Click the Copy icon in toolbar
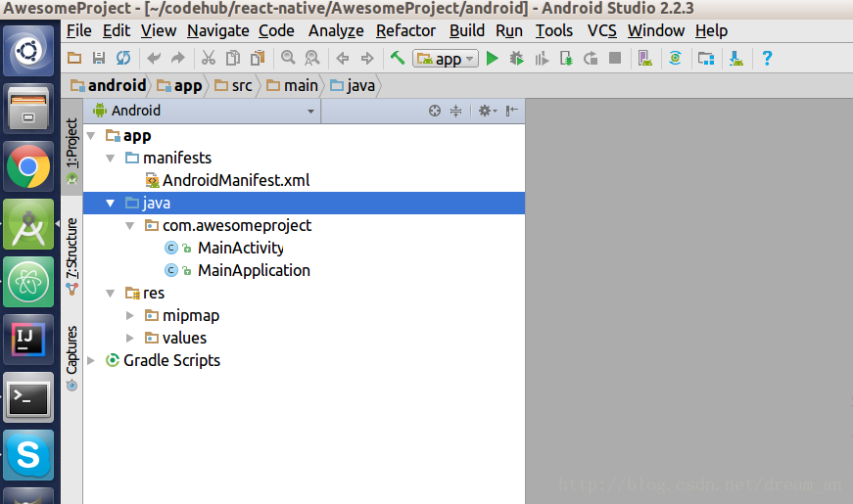This screenshot has width=853, height=504. tap(233, 58)
